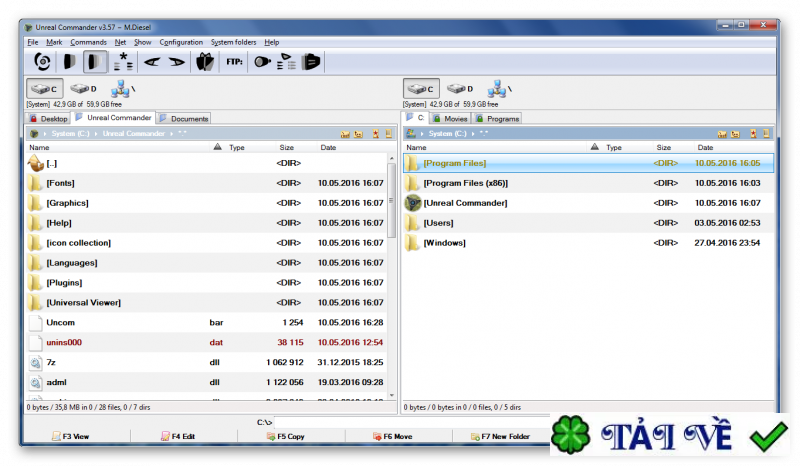Open the Help menu

271,42
